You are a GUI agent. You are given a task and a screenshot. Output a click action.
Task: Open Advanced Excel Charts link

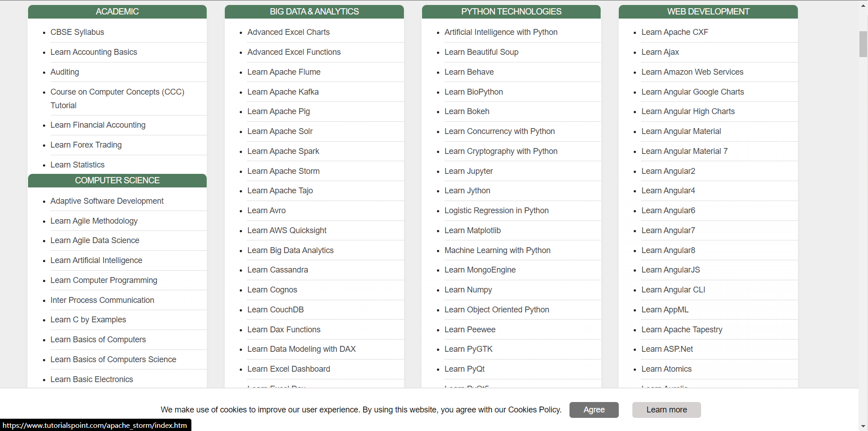click(x=289, y=32)
